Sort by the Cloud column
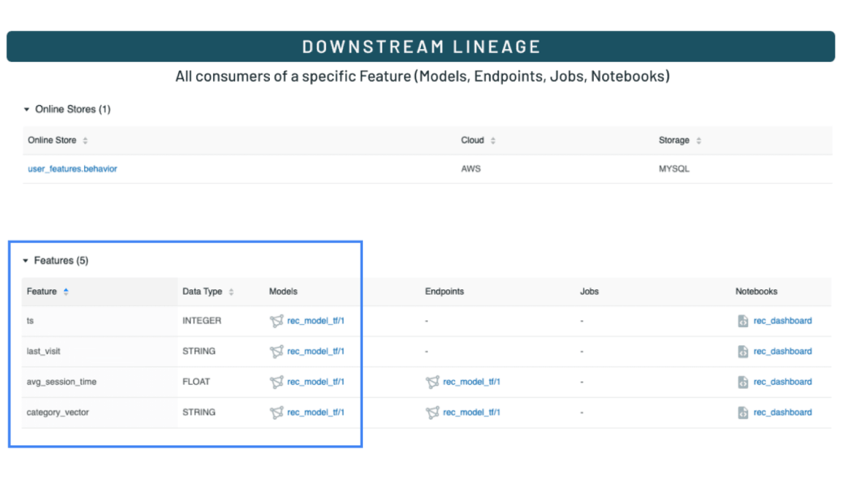 [493, 141]
